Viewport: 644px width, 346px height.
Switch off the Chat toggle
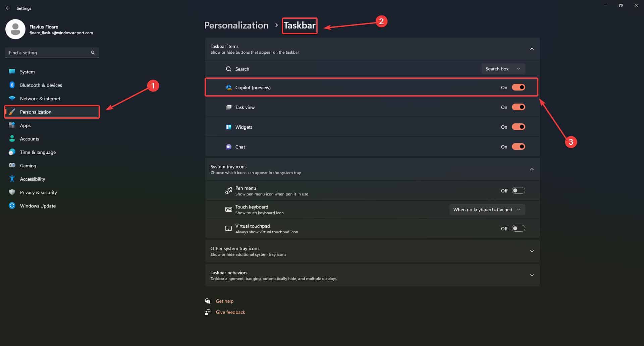[518, 147]
